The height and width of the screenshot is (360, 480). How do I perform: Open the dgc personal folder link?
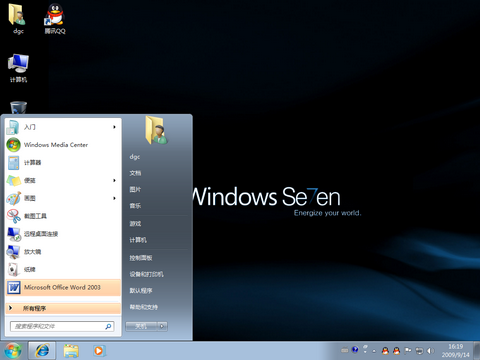click(x=135, y=157)
